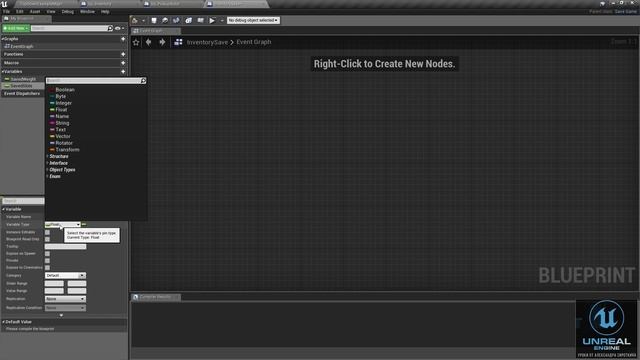Enable the Private checkbox
The image size is (640, 360).
click(x=47, y=260)
